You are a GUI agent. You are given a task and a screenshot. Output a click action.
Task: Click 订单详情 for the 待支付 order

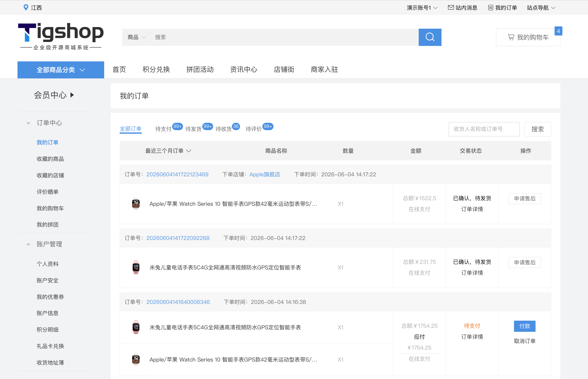pyautogui.click(x=472, y=337)
